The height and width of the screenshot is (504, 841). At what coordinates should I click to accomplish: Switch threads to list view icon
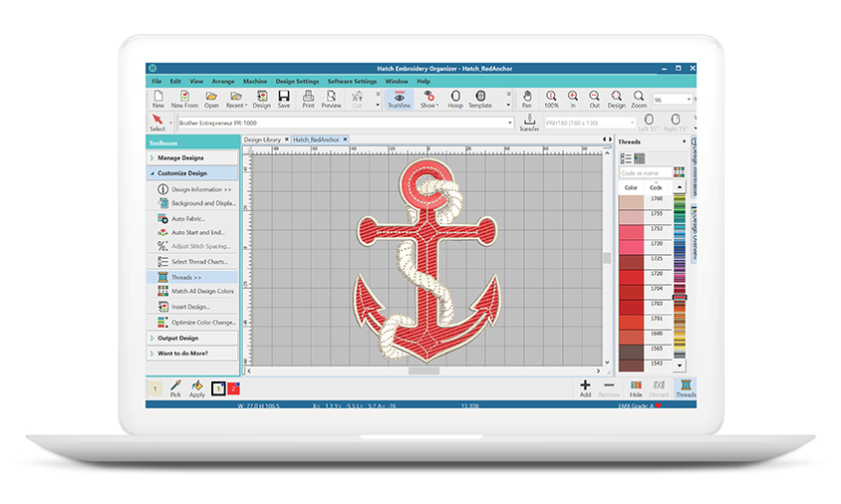tap(626, 158)
